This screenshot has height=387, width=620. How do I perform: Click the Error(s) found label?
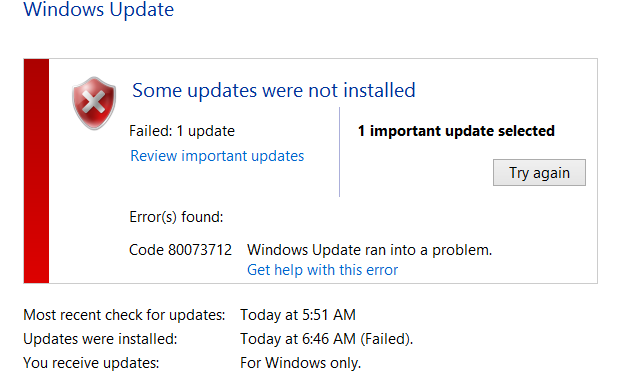click(176, 217)
